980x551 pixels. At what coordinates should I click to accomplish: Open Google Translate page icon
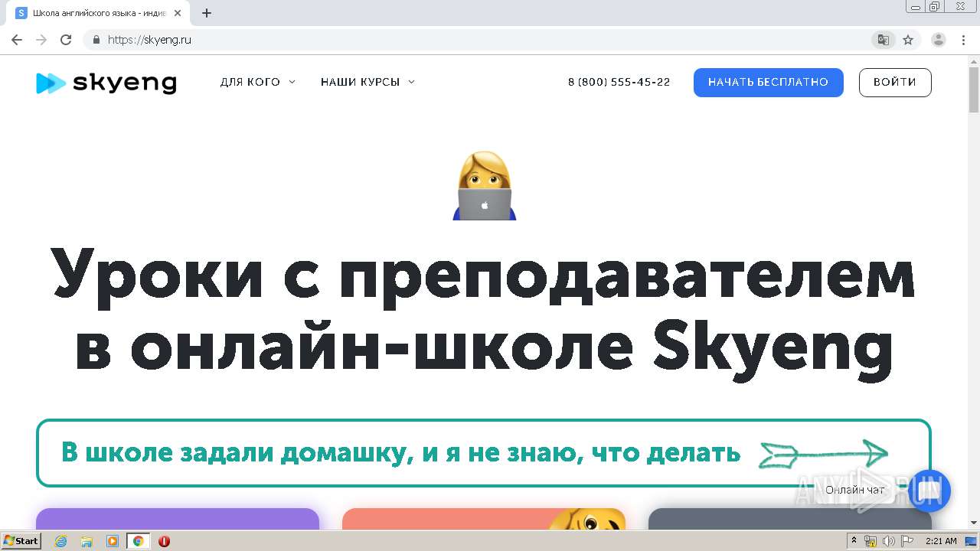tap(884, 40)
